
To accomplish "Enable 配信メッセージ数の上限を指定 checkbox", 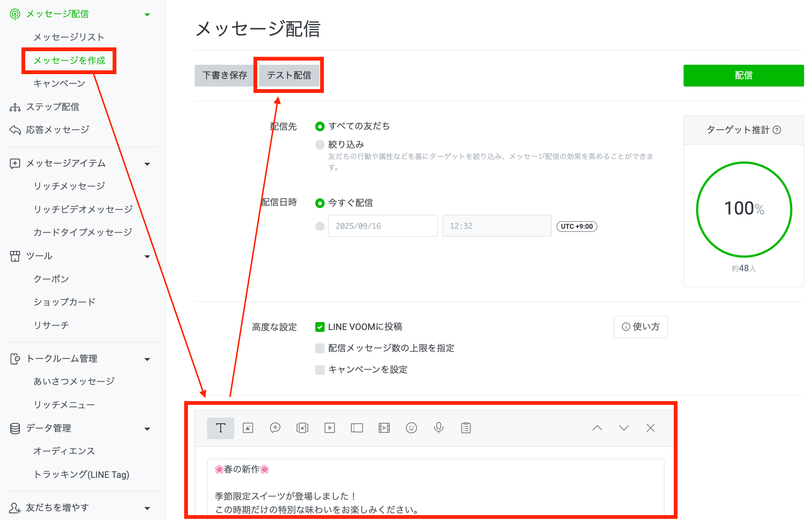I will coord(320,348).
